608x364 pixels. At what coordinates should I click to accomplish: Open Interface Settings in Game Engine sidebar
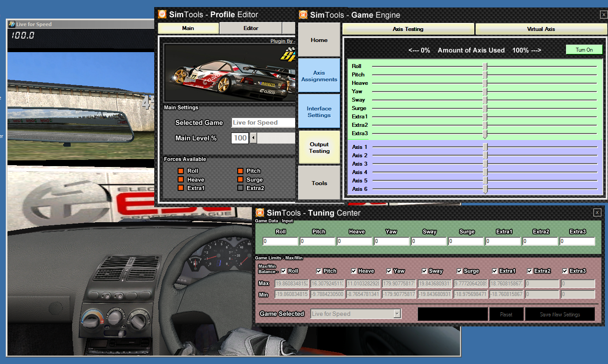pos(319,112)
